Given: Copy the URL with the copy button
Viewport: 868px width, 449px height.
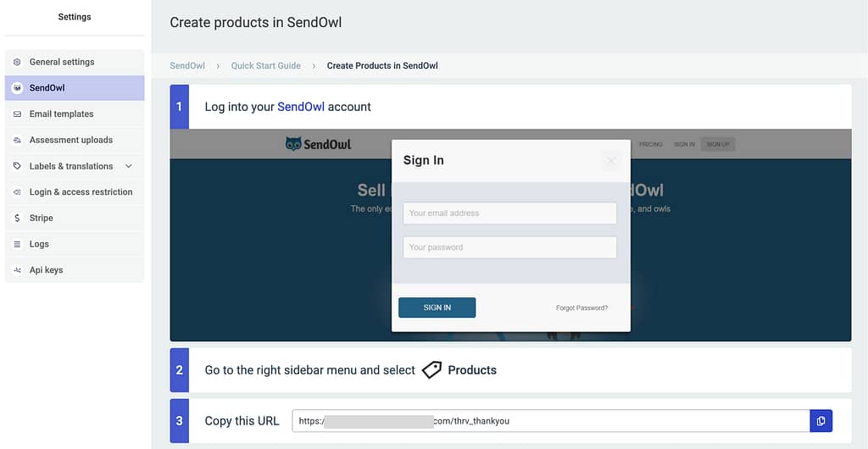Looking at the screenshot, I should 821,421.
